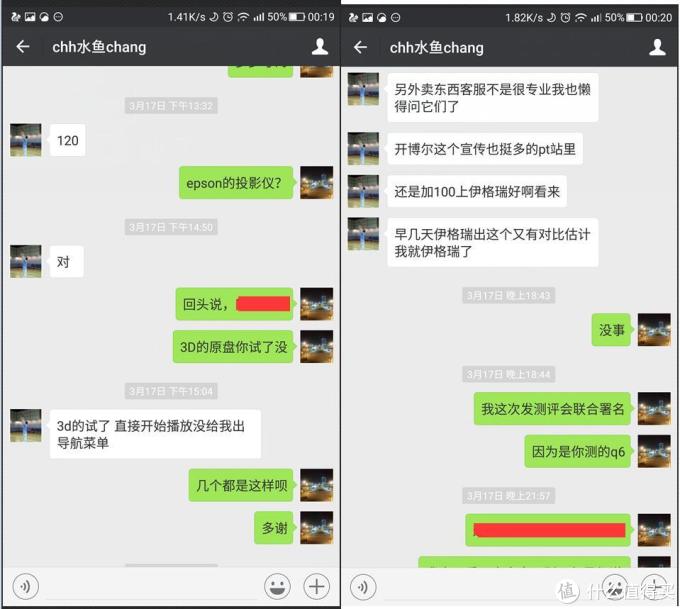Tap Wi-Fi icon in the left status bar
The image size is (680, 609).
click(x=244, y=17)
